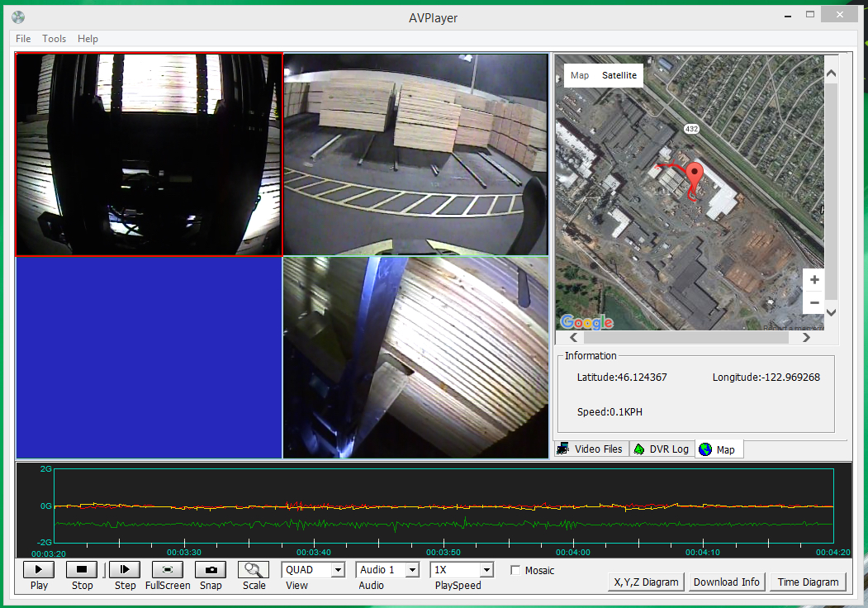Zoom in on the map
Screen dimensions: 868x608
click(814, 280)
